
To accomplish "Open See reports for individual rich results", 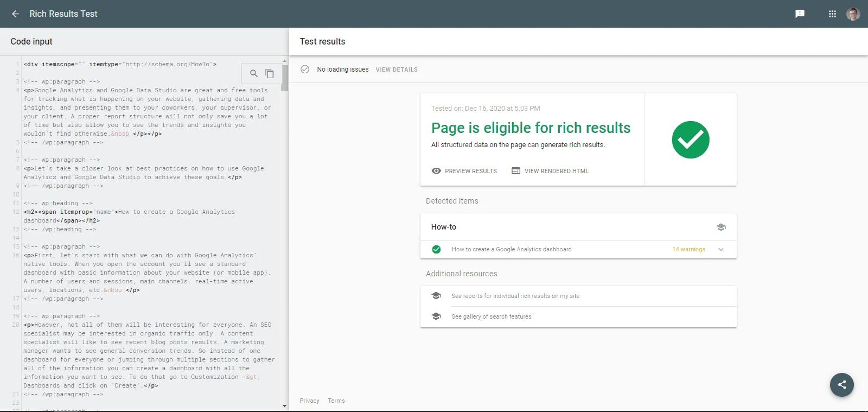I will [515, 296].
